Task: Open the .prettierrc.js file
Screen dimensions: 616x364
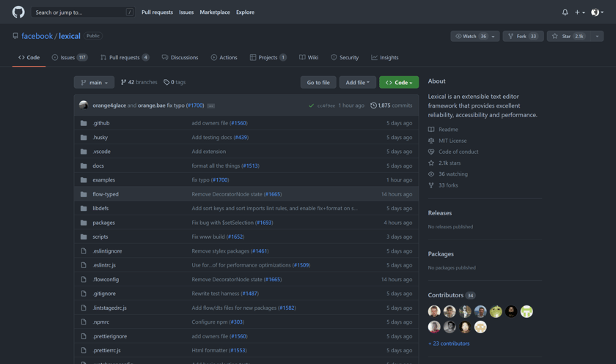Action: click(106, 350)
